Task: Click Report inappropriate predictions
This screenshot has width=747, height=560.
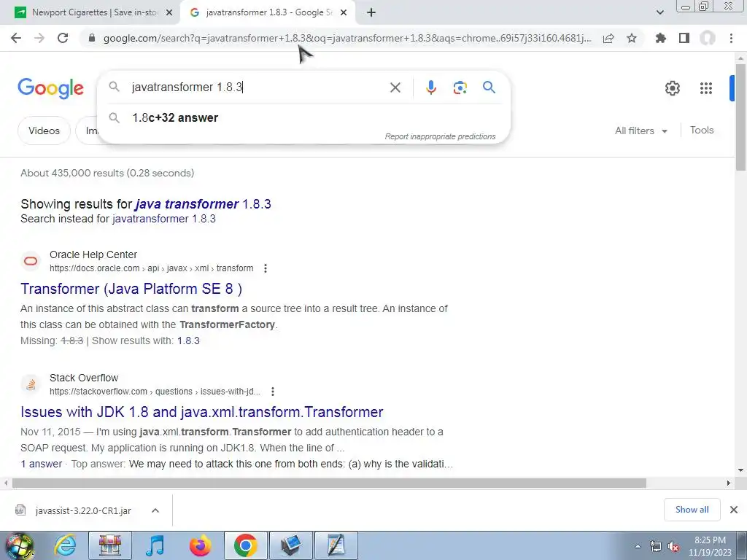Action: pos(440,136)
